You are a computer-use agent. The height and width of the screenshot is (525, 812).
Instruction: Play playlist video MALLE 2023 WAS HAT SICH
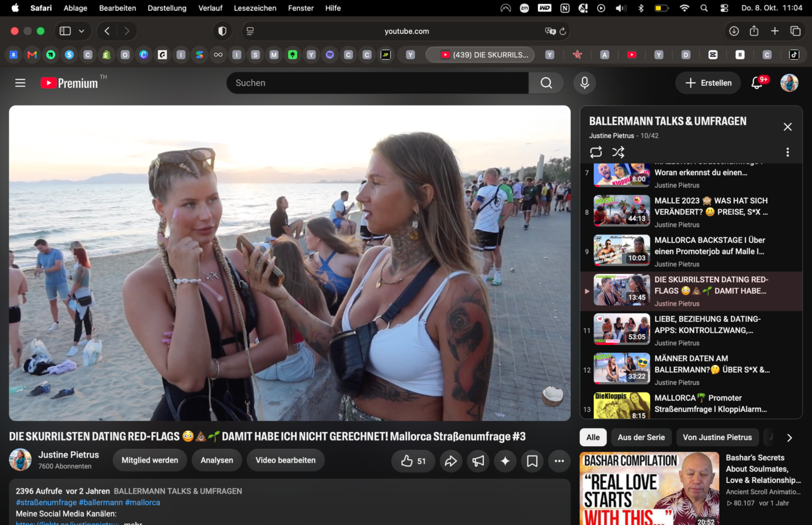coord(692,212)
